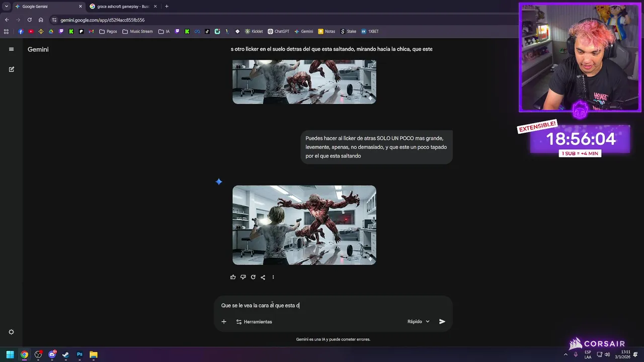Open the Binance bookmark

pyautogui.click(x=41, y=31)
